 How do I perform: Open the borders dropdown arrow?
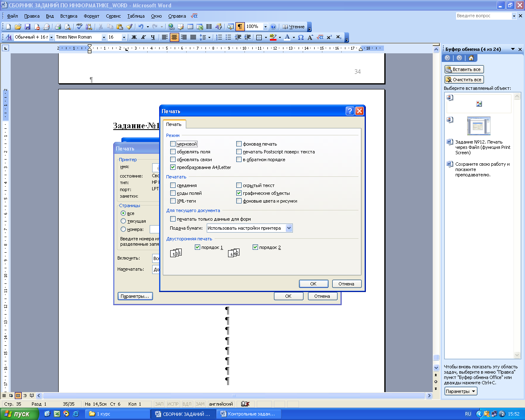(266, 37)
